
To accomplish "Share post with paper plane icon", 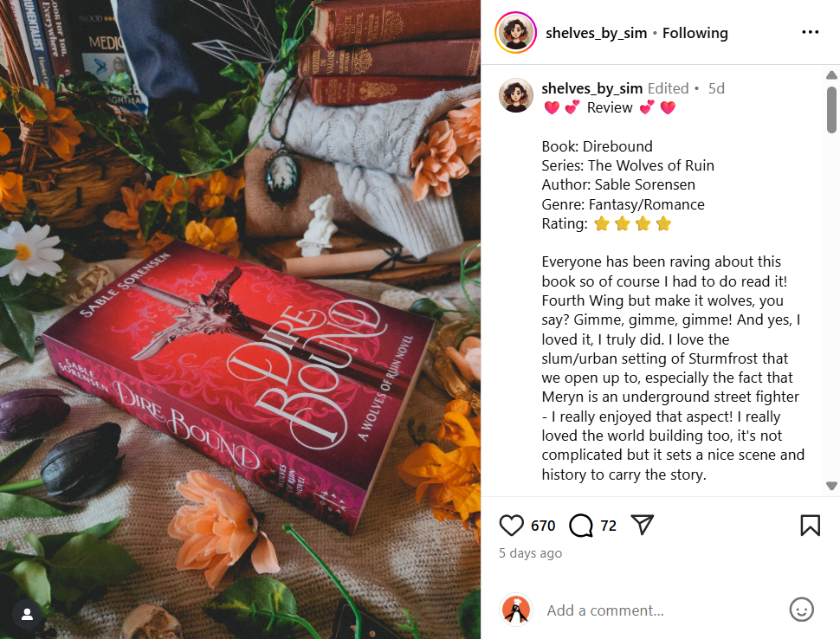I will coord(643,525).
